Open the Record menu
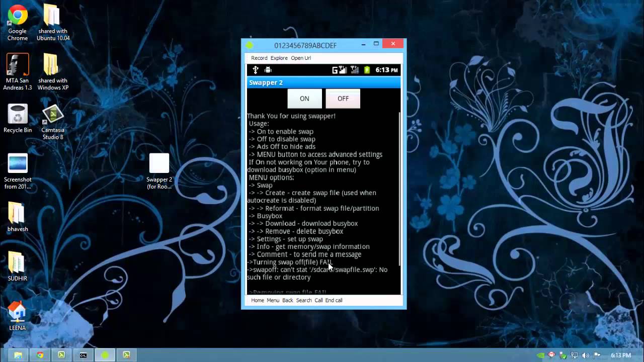Screen dimensions: 644x362 [x=259, y=58]
